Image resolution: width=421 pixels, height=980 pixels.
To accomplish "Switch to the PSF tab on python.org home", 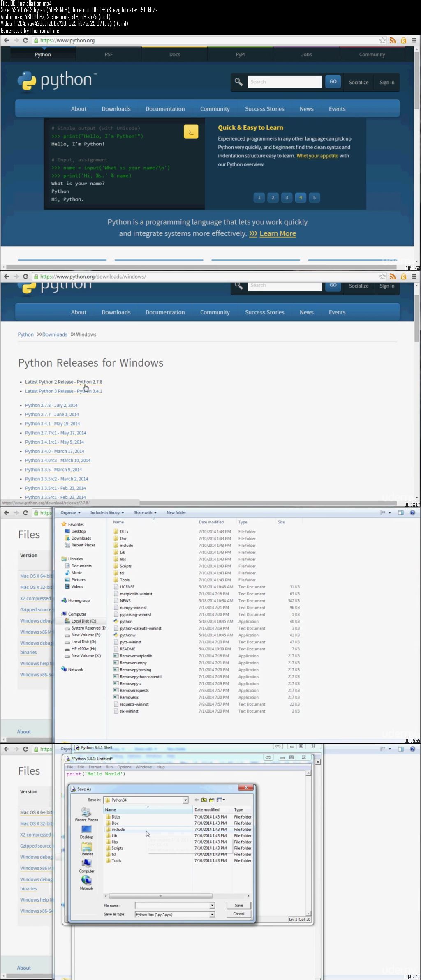I will [x=109, y=54].
